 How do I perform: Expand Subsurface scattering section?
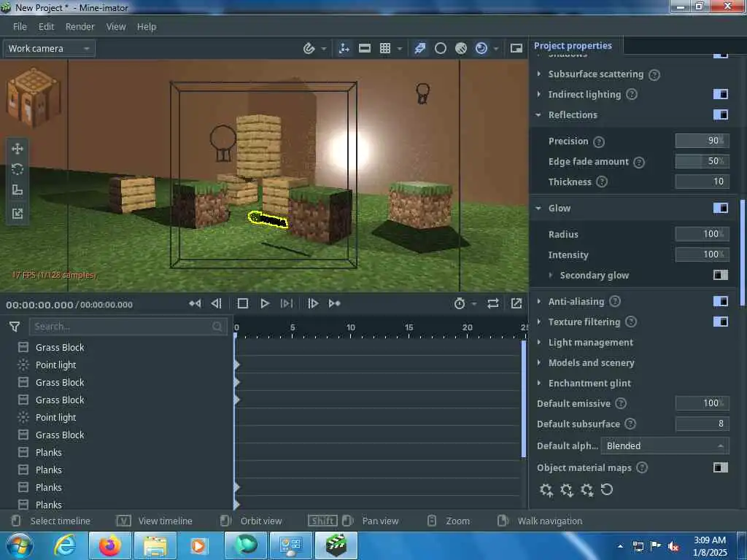click(539, 74)
